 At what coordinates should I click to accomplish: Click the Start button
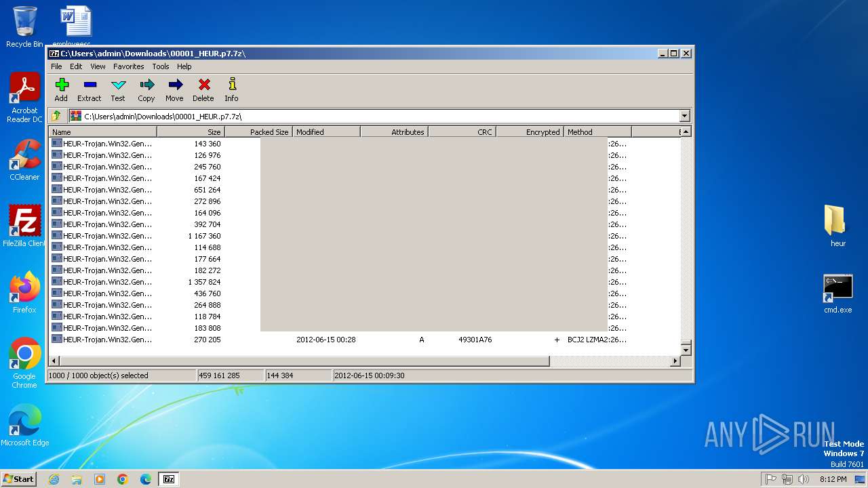point(19,479)
